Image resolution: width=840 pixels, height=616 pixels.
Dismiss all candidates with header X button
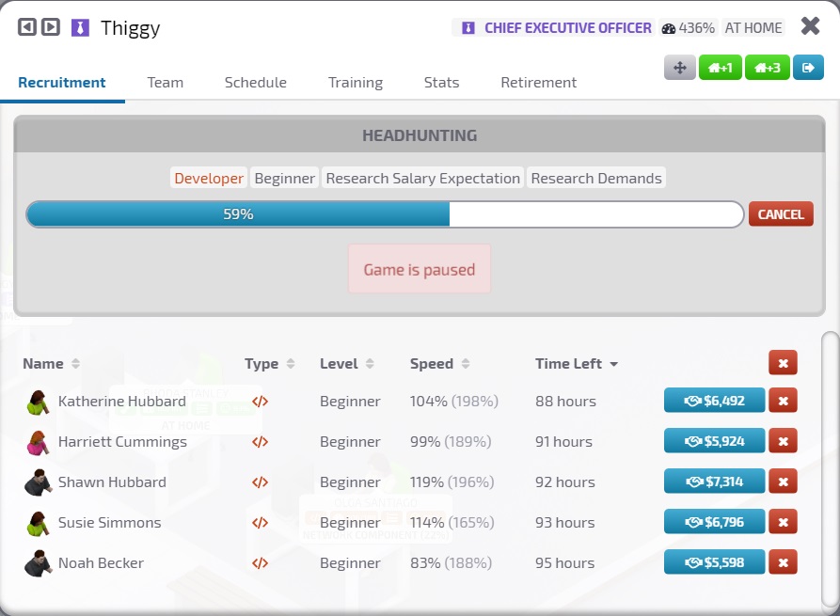pos(783,363)
